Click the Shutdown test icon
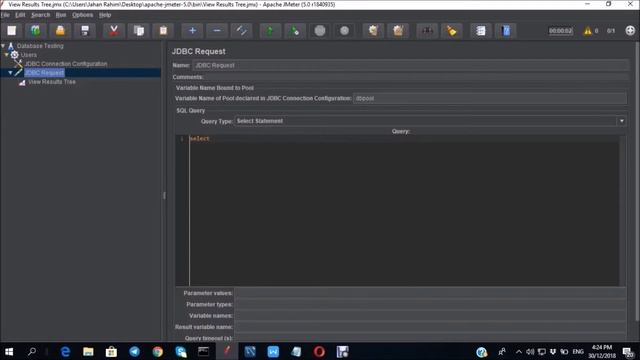 click(x=344, y=31)
